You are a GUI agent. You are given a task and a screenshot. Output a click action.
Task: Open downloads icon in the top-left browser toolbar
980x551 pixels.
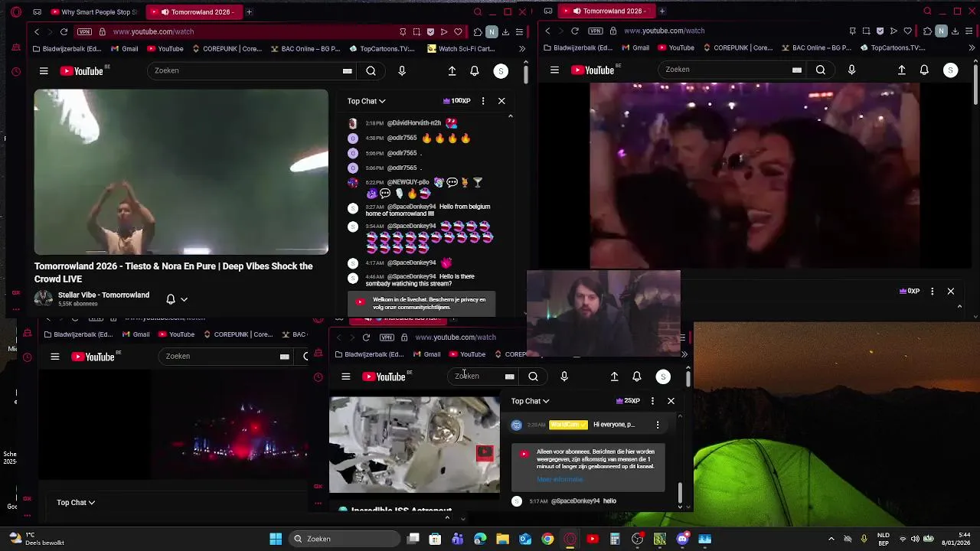click(505, 31)
